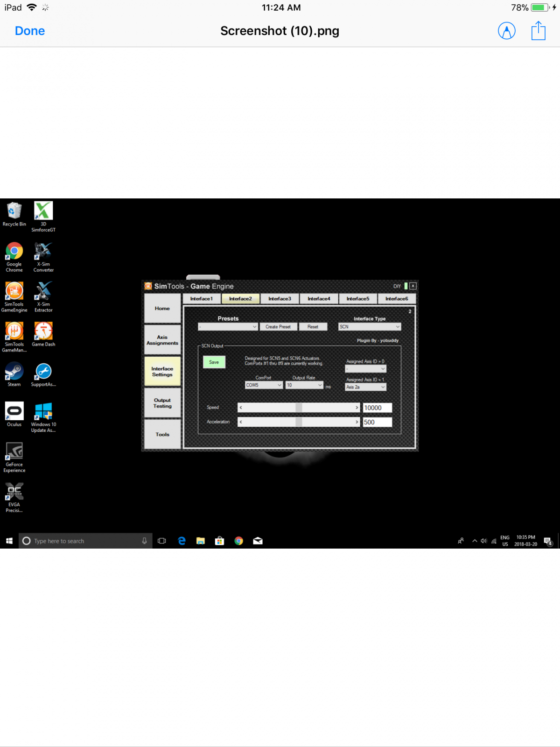Open the Axis Assignments section
560x747 pixels.
tap(162, 340)
